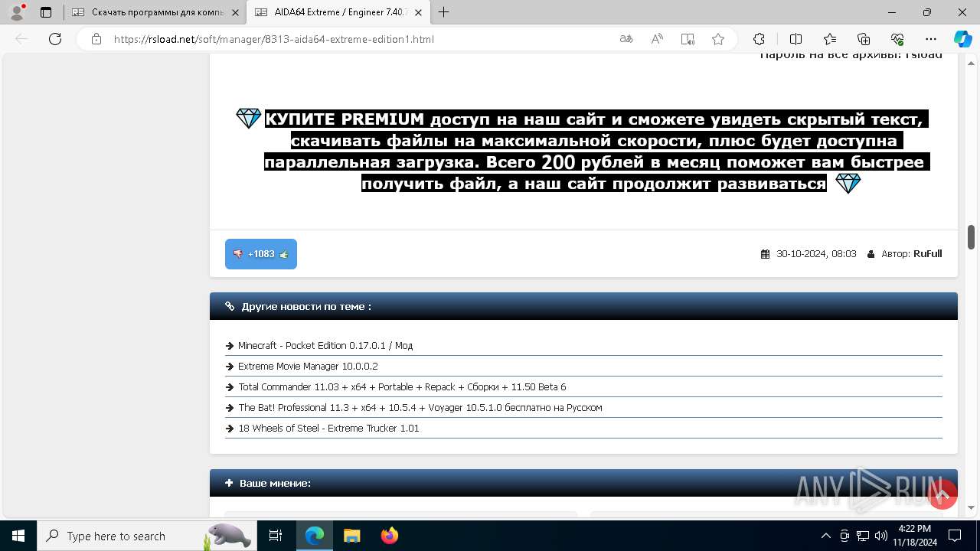The width and height of the screenshot is (980, 551).
Task: Toggle Split screen view
Action: [x=795, y=39]
